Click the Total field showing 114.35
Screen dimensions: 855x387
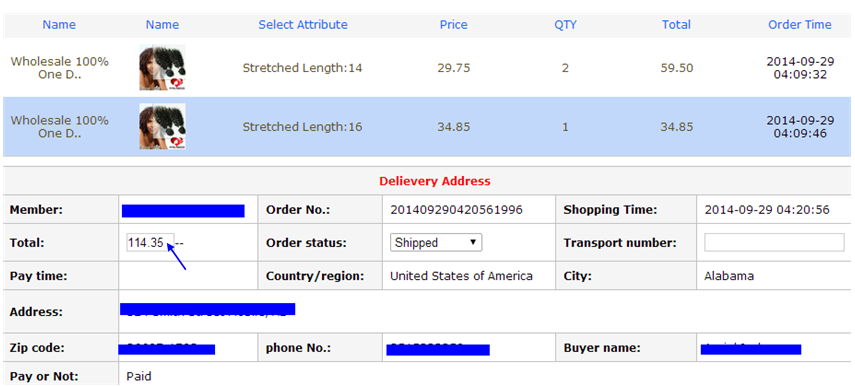point(150,243)
